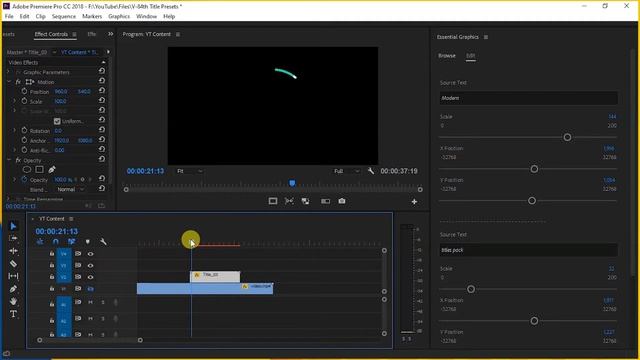Create rectangle mask under Opacity
Viewport: 640px width, 360px height.
[40, 169]
